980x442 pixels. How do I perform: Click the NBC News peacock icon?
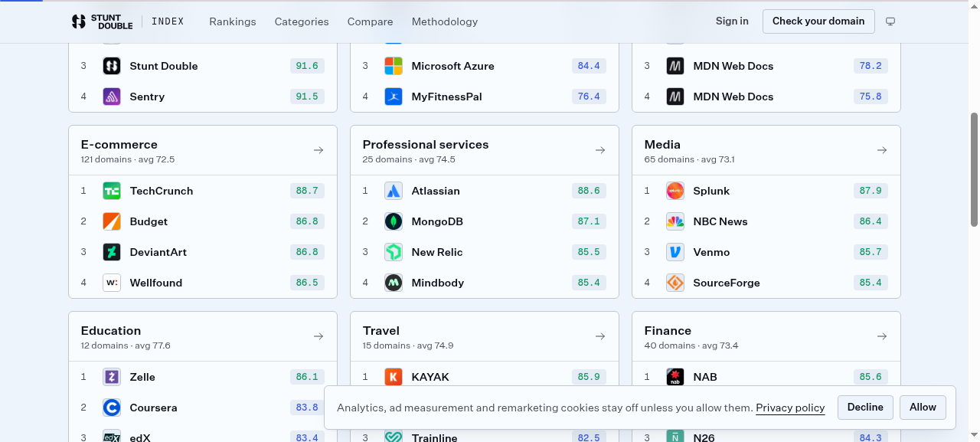point(675,221)
